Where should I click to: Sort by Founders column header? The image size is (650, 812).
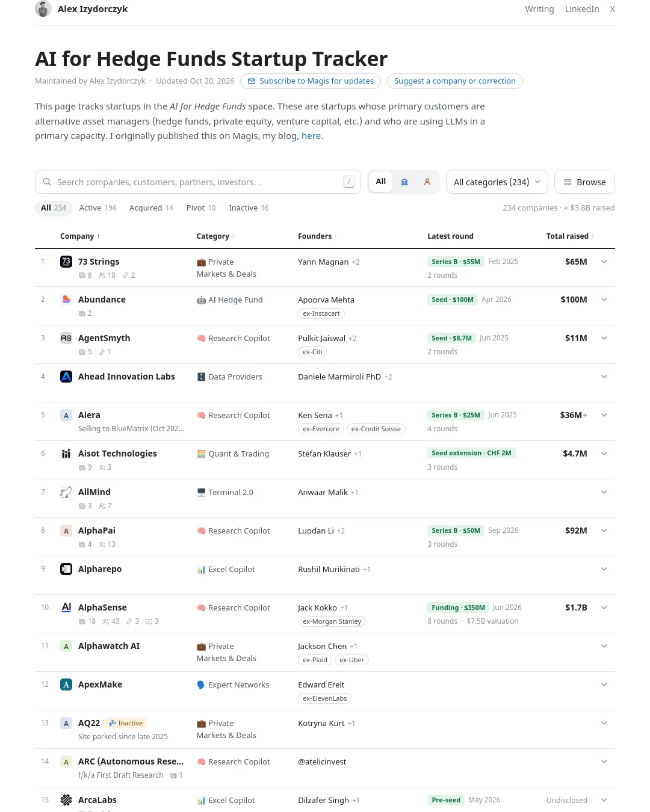click(x=317, y=236)
